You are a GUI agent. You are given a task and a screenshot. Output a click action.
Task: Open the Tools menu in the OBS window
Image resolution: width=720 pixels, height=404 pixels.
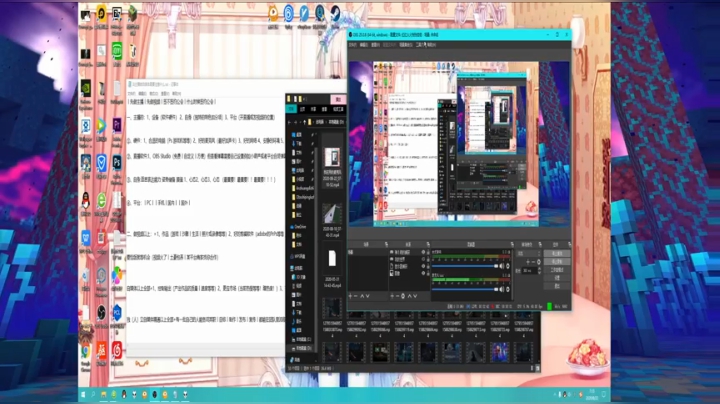(x=419, y=45)
